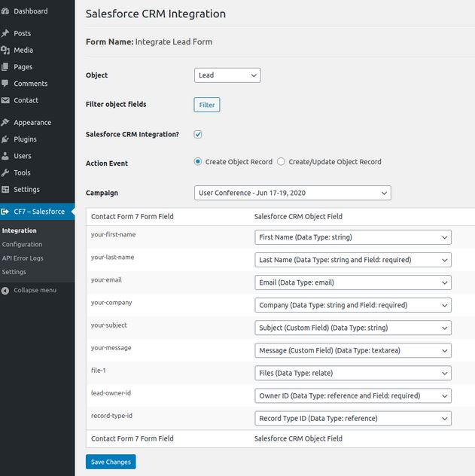Open the Plugins menu
Viewport: 475px width, 476px height.
(x=25, y=139)
